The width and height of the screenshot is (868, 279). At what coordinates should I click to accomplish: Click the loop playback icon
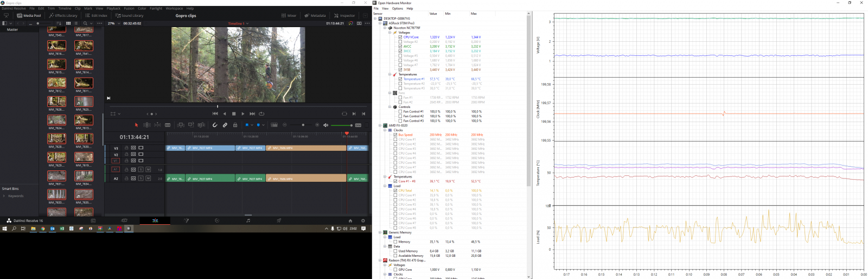(x=261, y=113)
